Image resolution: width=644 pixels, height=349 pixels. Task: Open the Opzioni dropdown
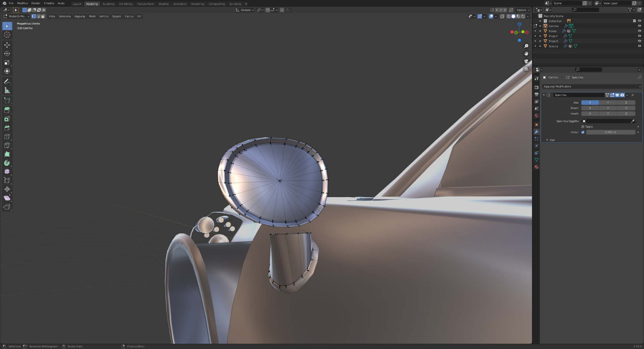tap(523, 10)
